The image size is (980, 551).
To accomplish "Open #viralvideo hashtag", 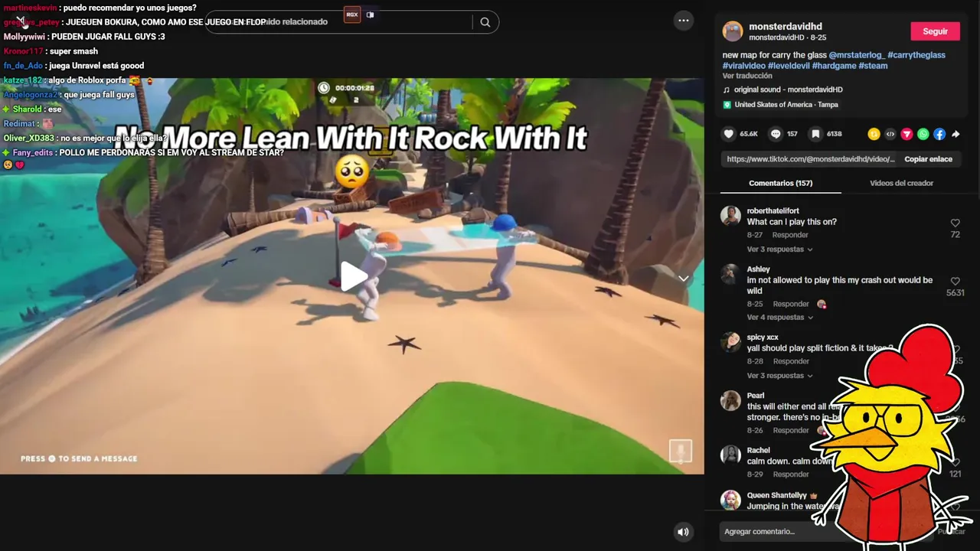I will coord(744,66).
